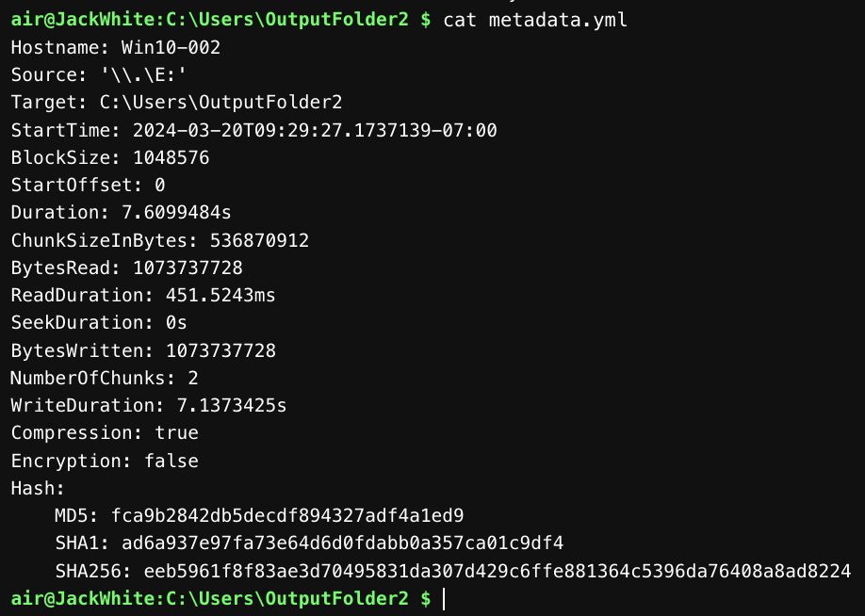
Task: Click the SHA256 hash string
Action: 497,571
